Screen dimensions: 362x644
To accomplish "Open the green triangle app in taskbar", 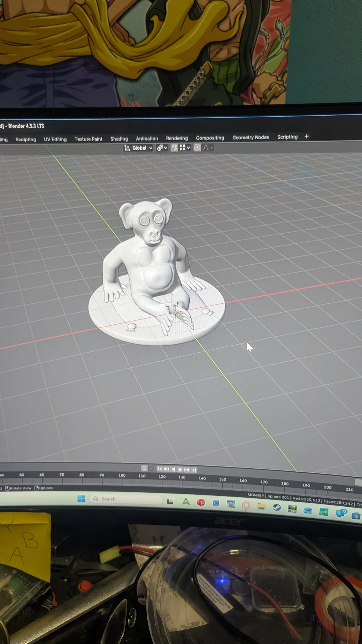I will coord(186,502).
